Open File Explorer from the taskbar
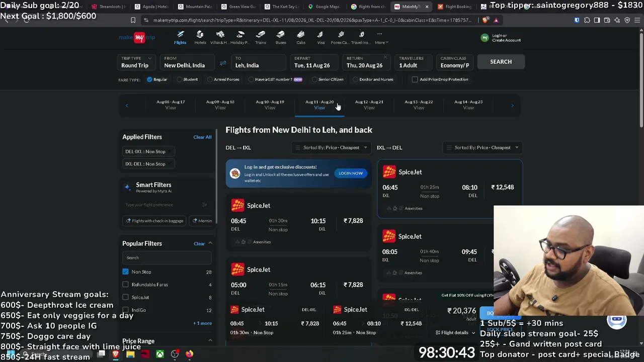Screen dimensions: 644x362 point(130,354)
